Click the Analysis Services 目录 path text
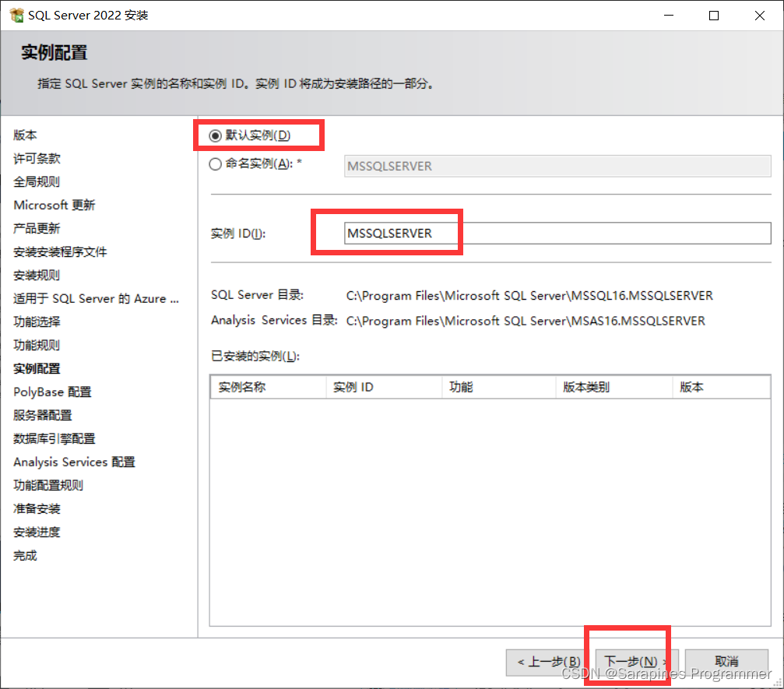The height and width of the screenshot is (689, 784). (526, 321)
